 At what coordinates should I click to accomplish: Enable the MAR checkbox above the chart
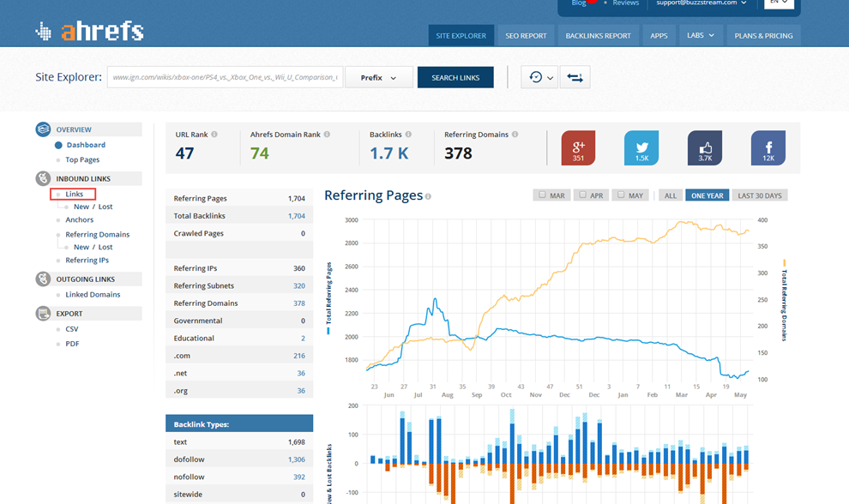(540, 195)
